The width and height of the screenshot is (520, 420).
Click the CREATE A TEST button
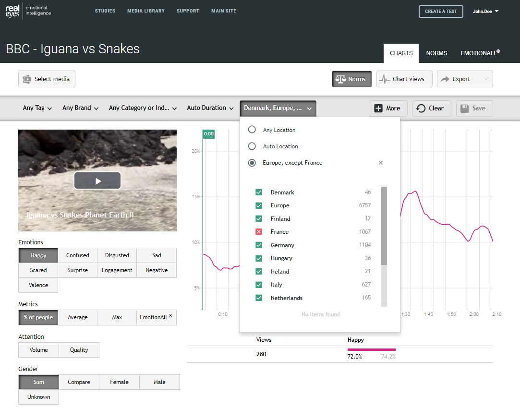[x=441, y=11]
